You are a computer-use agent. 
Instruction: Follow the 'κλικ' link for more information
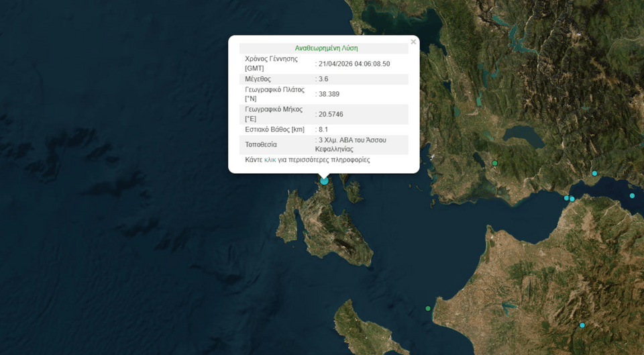coord(270,160)
